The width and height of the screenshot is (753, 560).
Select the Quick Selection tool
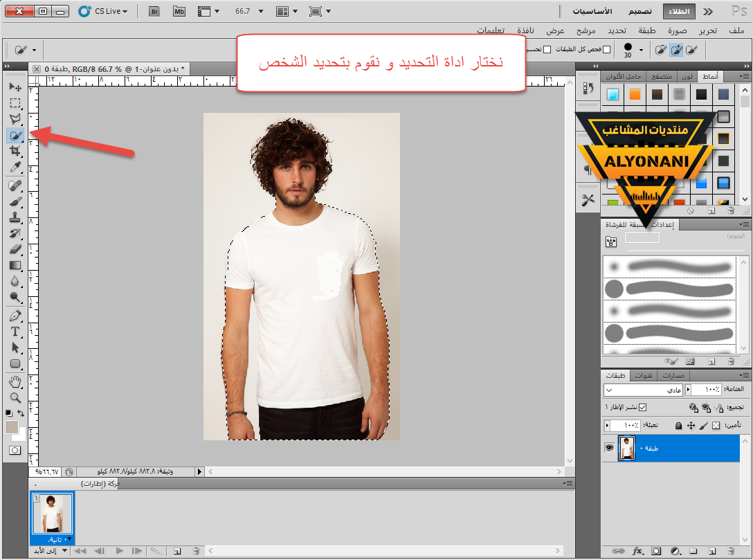[15, 136]
